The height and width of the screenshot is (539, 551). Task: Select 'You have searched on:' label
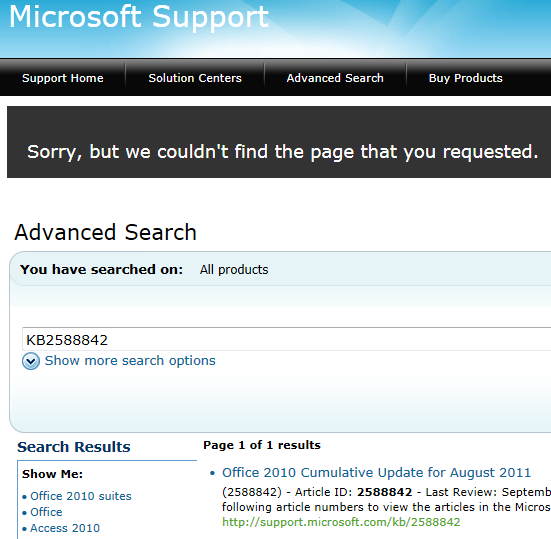pyautogui.click(x=102, y=270)
